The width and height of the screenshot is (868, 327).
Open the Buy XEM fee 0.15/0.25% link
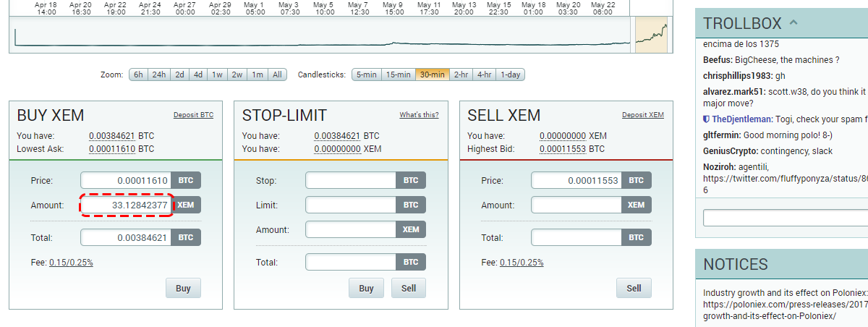(x=71, y=263)
